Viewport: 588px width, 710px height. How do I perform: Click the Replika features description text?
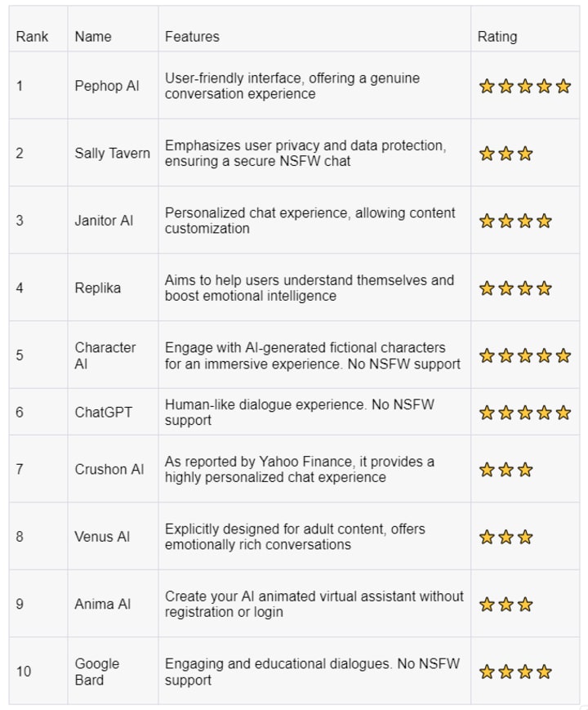click(309, 288)
